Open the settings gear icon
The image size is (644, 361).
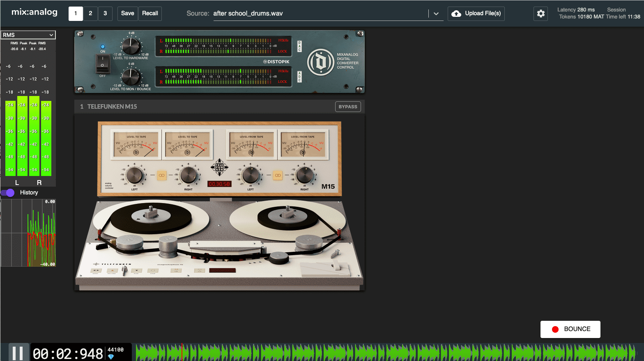click(x=540, y=14)
